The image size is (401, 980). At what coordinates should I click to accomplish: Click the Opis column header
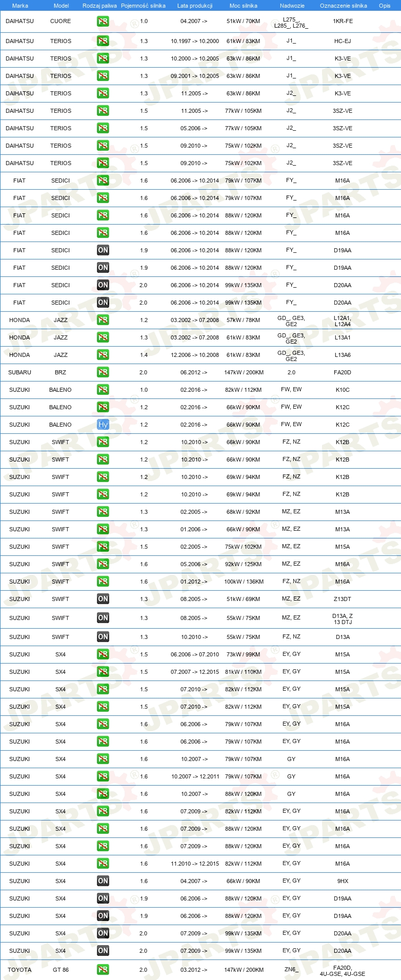click(385, 6)
